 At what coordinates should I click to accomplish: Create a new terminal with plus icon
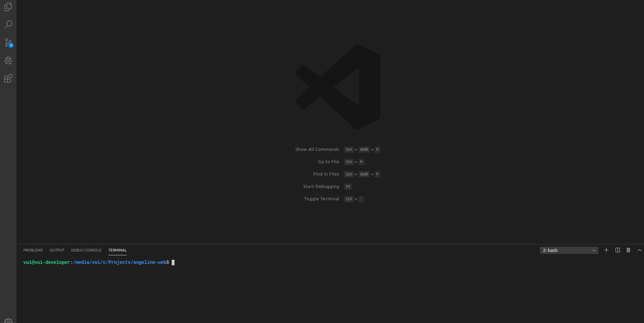[x=606, y=250]
